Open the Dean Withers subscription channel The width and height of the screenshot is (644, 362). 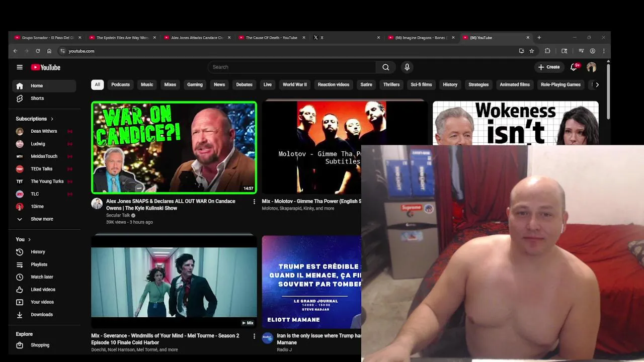[x=44, y=131]
